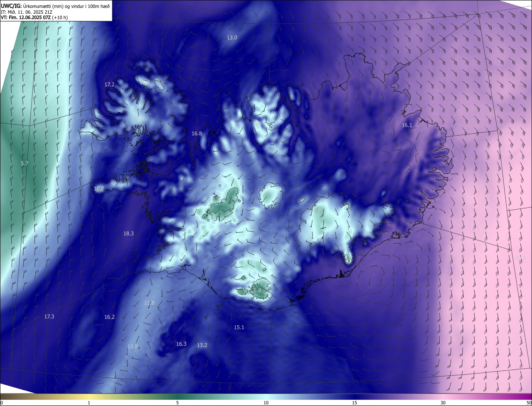Click the 13.2 value label
This screenshot has width=532, height=406.
coord(202,345)
